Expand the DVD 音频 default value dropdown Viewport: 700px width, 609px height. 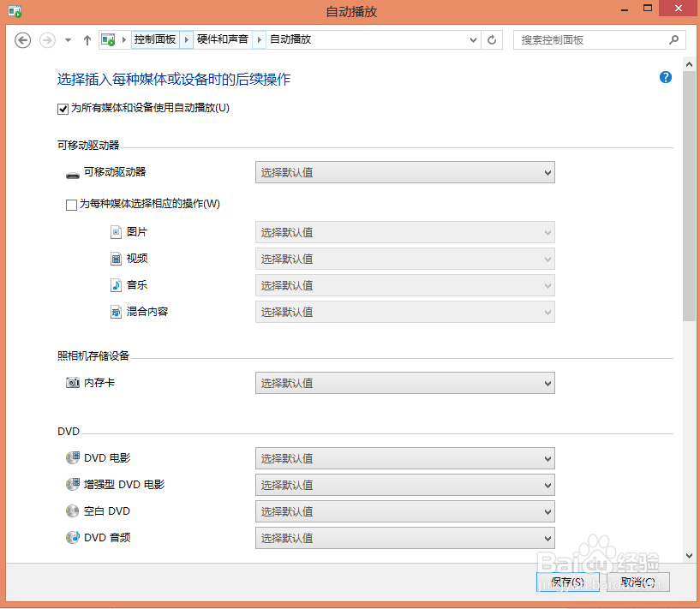pyautogui.click(x=404, y=537)
